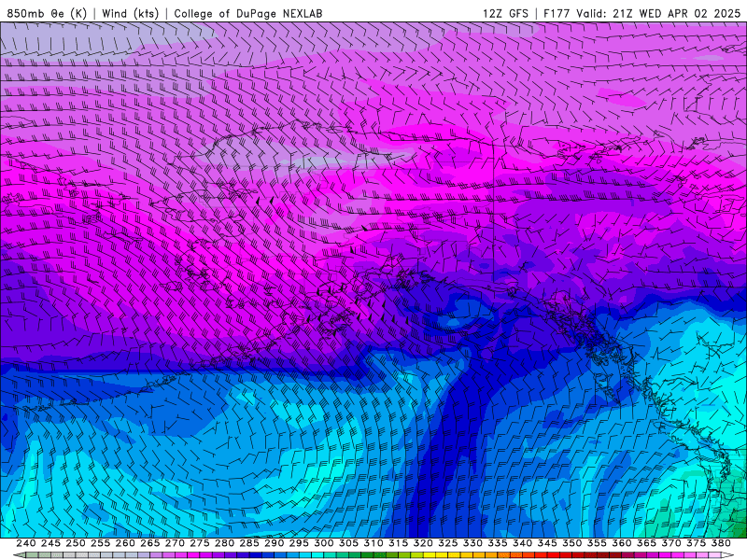Click the "College of DuPage NEXLAB" text
Viewport: 747px width, 560px height.
[248, 13]
